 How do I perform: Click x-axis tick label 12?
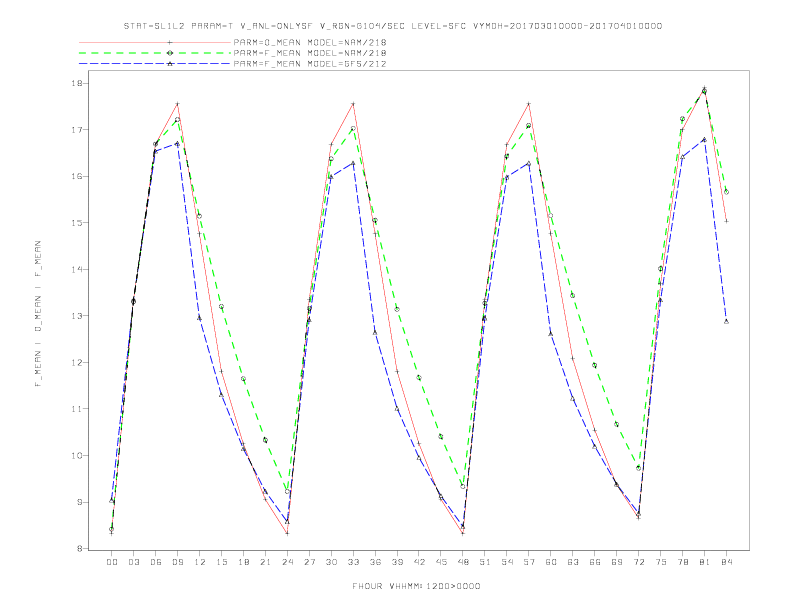200,562
